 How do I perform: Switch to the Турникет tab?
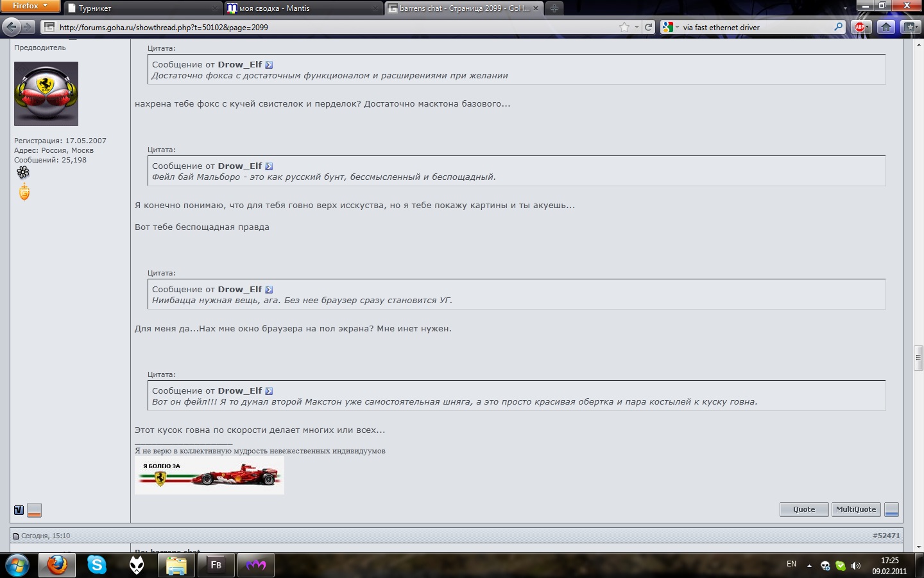point(141,8)
